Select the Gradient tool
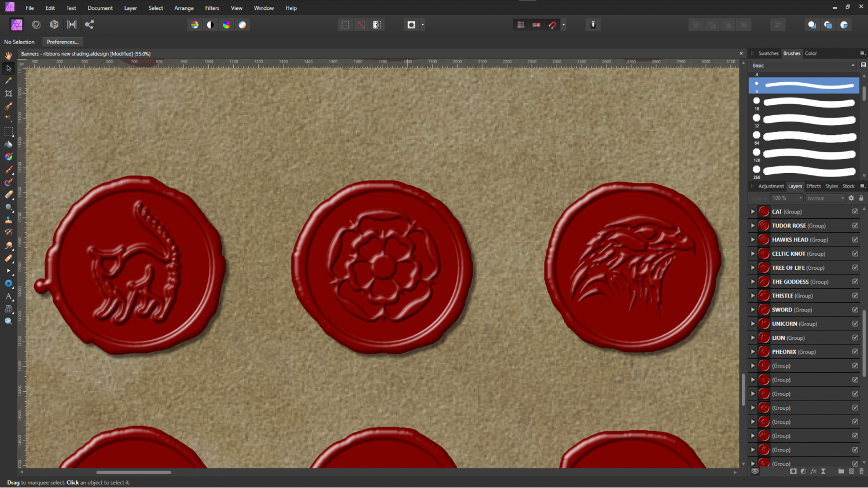 click(x=8, y=157)
